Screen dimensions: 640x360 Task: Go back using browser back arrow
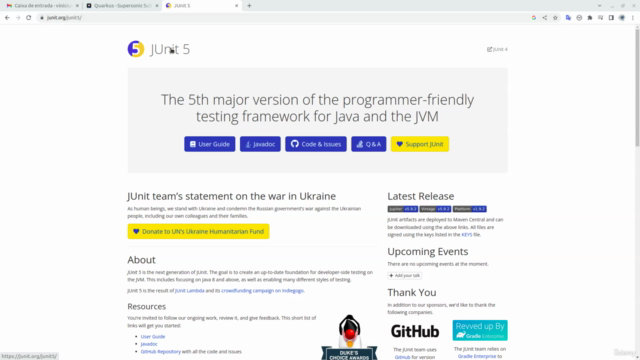pos(7,18)
